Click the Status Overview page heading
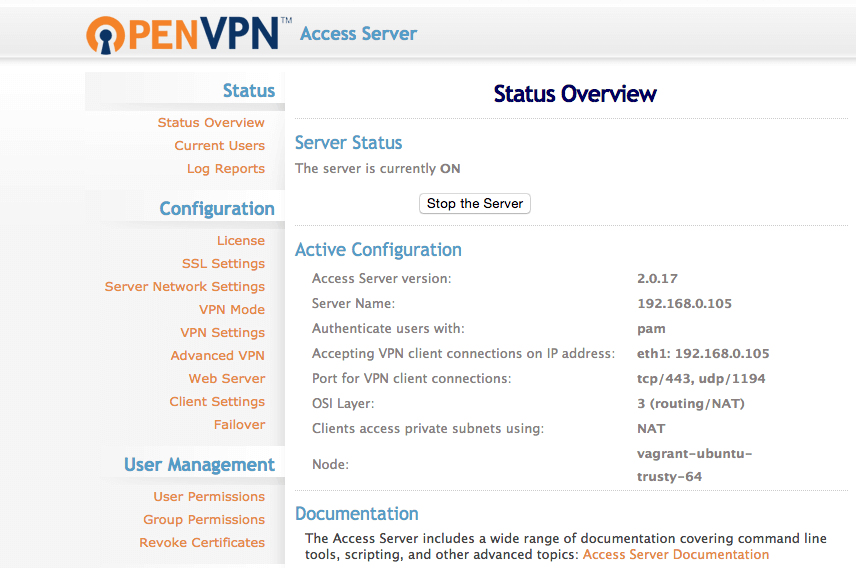 (575, 94)
